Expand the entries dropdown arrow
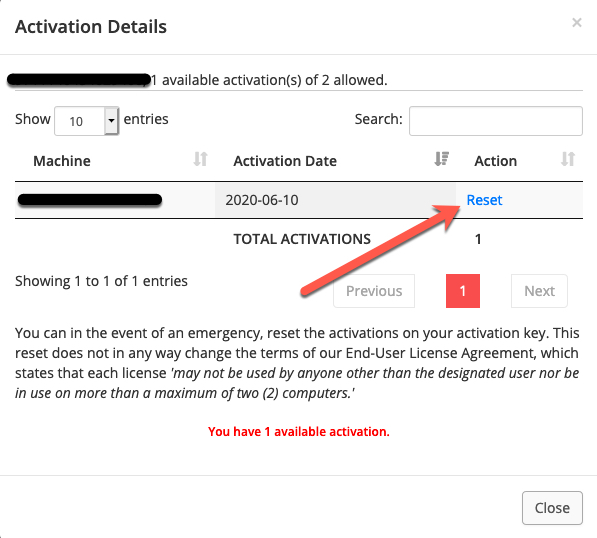 click(111, 121)
